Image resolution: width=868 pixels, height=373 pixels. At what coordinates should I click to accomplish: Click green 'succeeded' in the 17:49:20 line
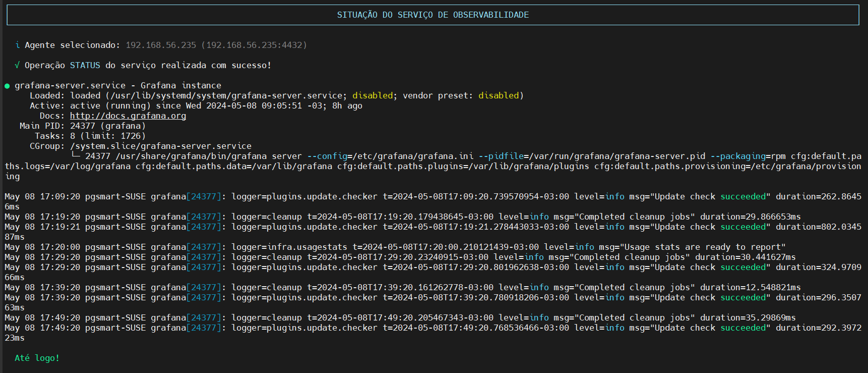743,328
